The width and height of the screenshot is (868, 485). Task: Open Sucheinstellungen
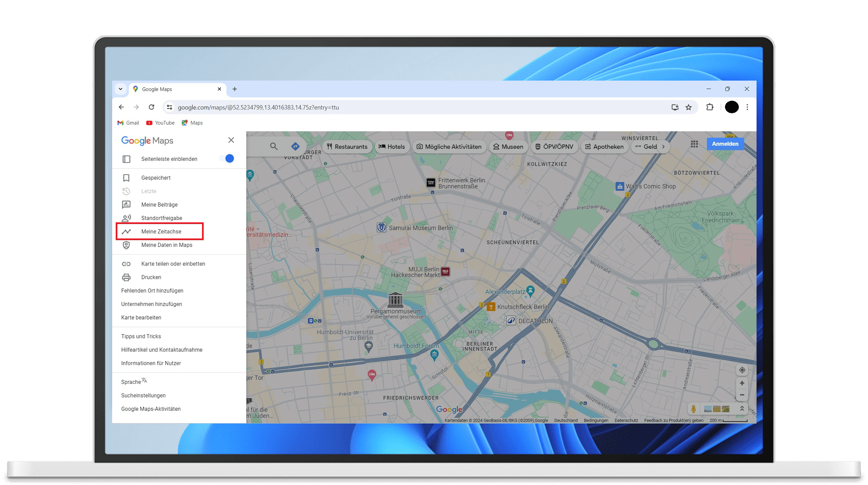pyautogui.click(x=143, y=395)
